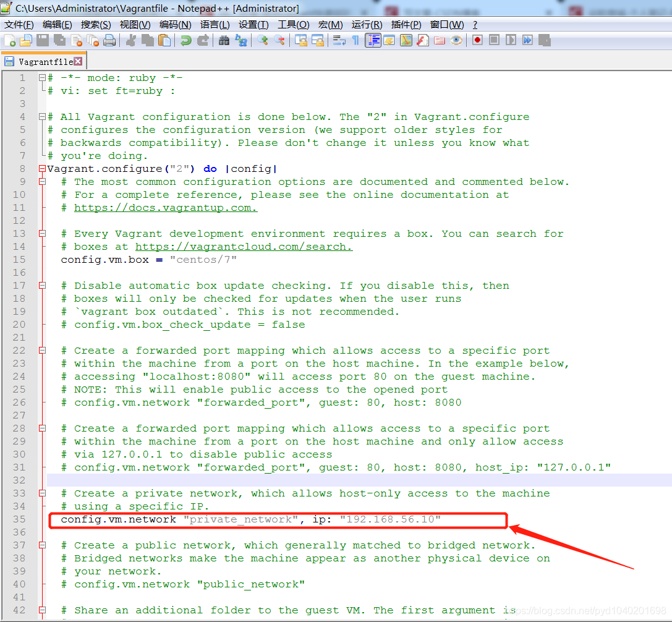Collapse the fold marker on line 17
The height and width of the screenshot is (622, 672).
click(42, 285)
